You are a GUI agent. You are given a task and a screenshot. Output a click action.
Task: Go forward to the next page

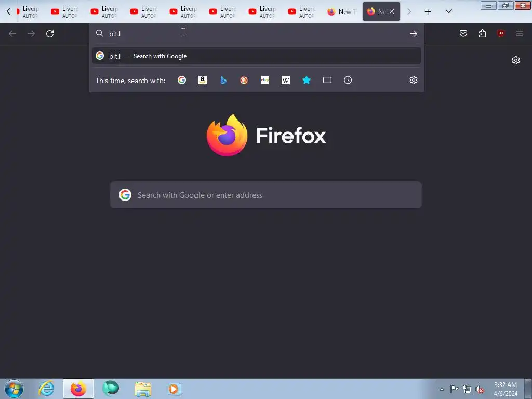31,34
